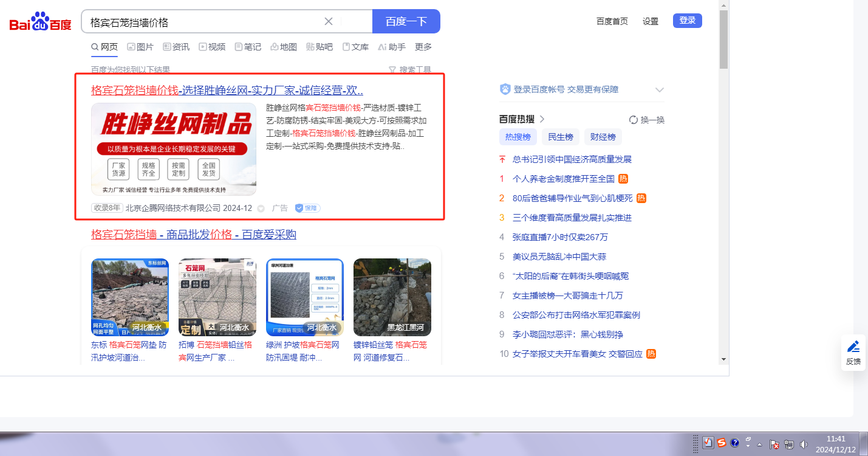This screenshot has width=868, height=456.
Task: Show hidden tray icons arrow
Action: point(759,444)
